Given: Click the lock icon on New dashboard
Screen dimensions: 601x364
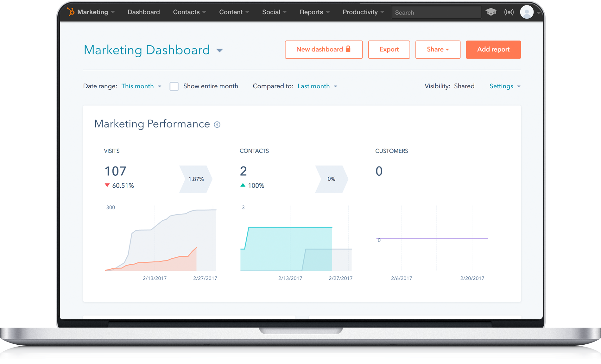Looking at the screenshot, I should pyautogui.click(x=348, y=49).
